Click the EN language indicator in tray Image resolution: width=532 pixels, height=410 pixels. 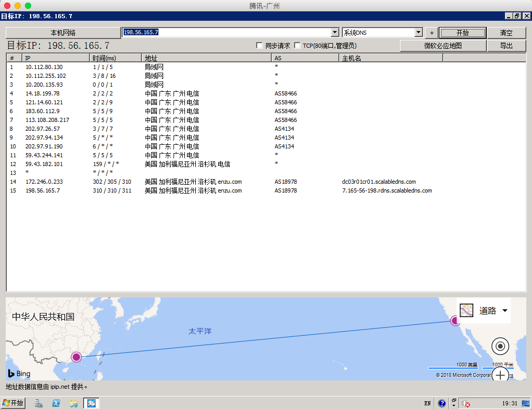[x=428, y=403]
